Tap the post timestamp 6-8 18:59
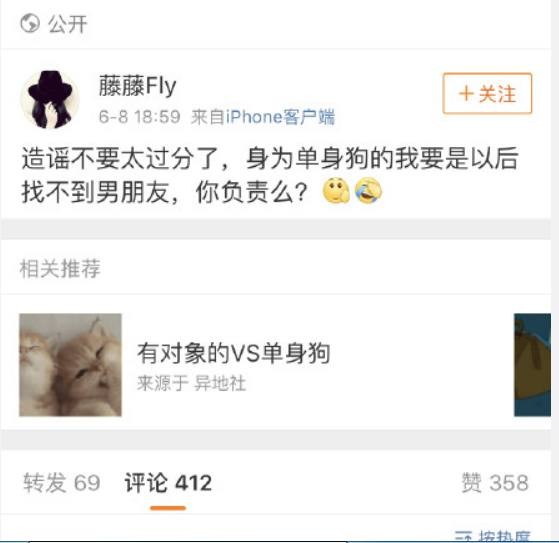559x543 pixels. pyautogui.click(x=139, y=117)
